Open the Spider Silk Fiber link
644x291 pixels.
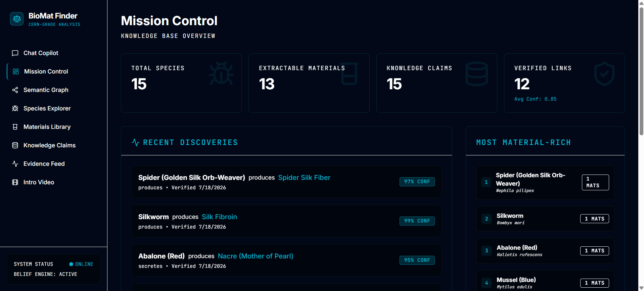(304, 178)
